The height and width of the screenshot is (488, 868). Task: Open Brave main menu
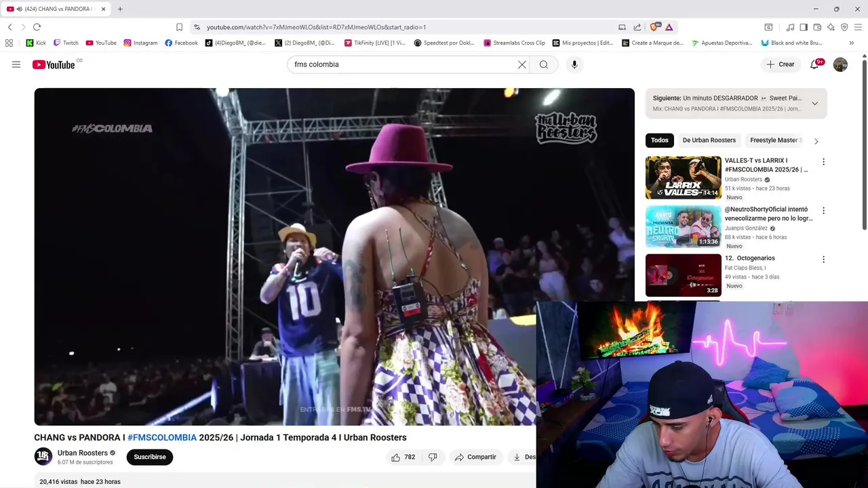pyautogui.click(x=859, y=27)
